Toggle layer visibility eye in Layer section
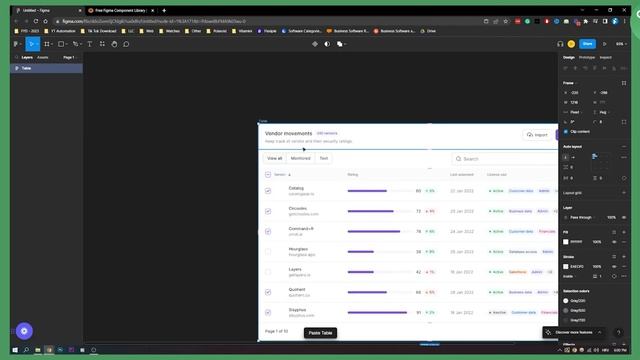The image size is (640, 360). pos(624,218)
